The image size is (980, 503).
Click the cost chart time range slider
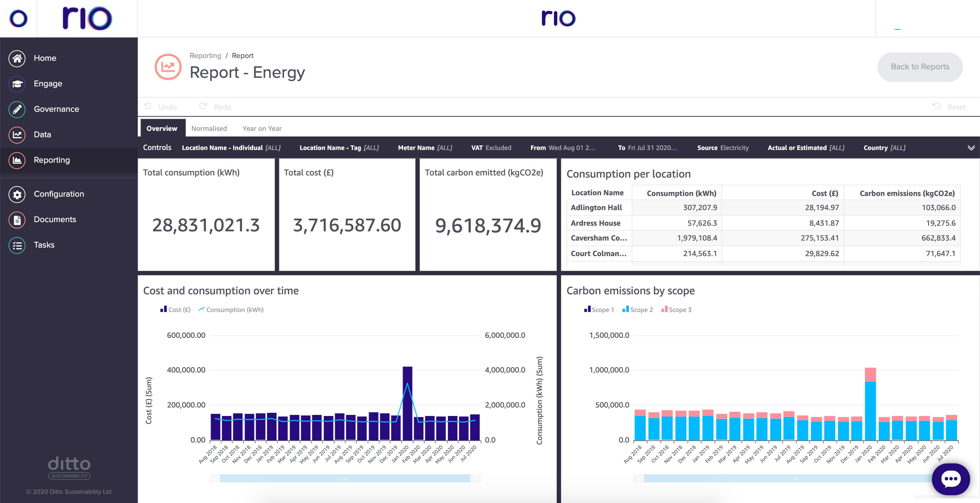point(345,478)
